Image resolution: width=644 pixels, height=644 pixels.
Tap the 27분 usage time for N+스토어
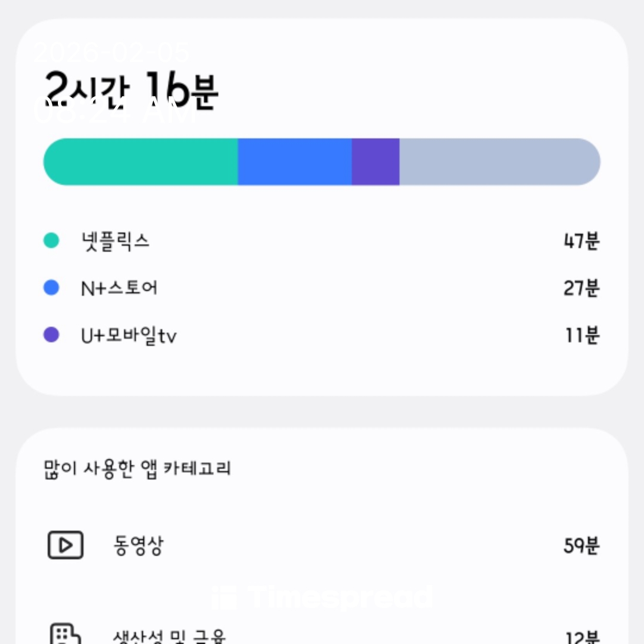(x=581, y=289)
